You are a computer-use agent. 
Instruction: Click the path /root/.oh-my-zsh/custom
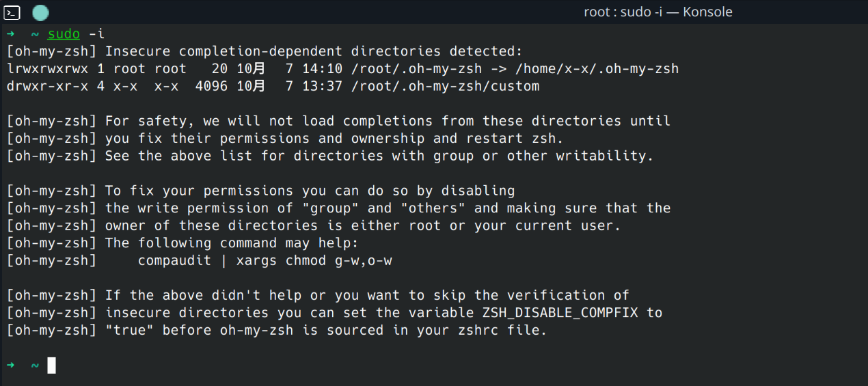coord(445,86)
